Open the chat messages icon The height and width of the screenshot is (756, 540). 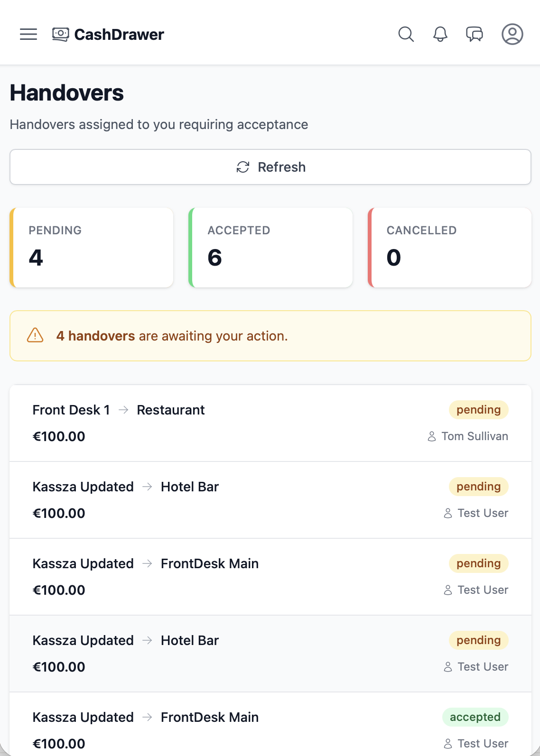pyautogui.click(x=475, y=34)
